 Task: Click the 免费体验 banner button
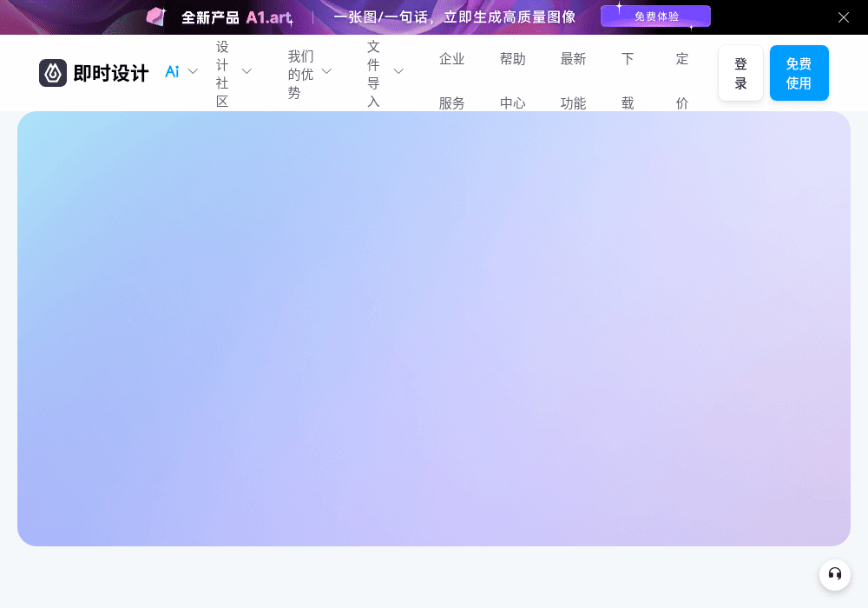coord(655,17)
